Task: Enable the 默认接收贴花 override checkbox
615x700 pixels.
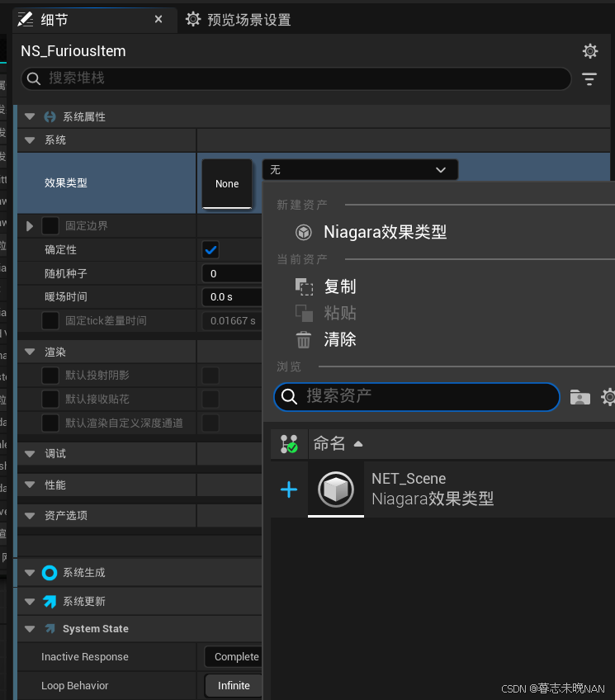Action: [x=50, y=399]
